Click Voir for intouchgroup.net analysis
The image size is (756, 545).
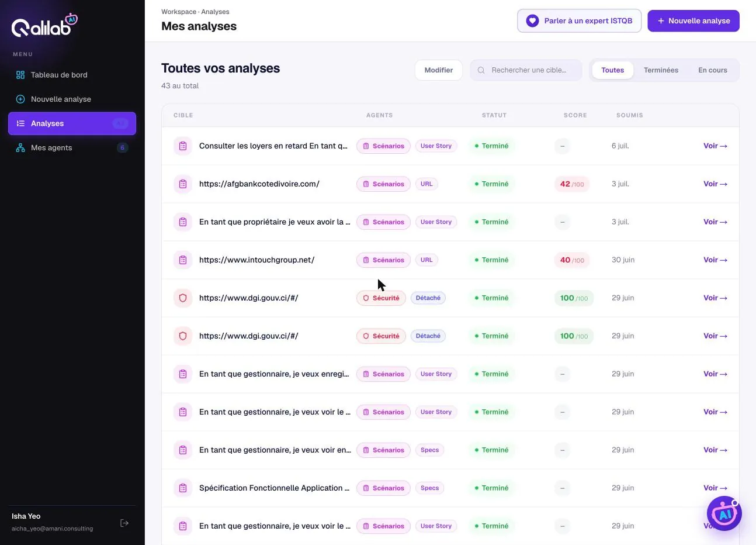tap(715, 260)
